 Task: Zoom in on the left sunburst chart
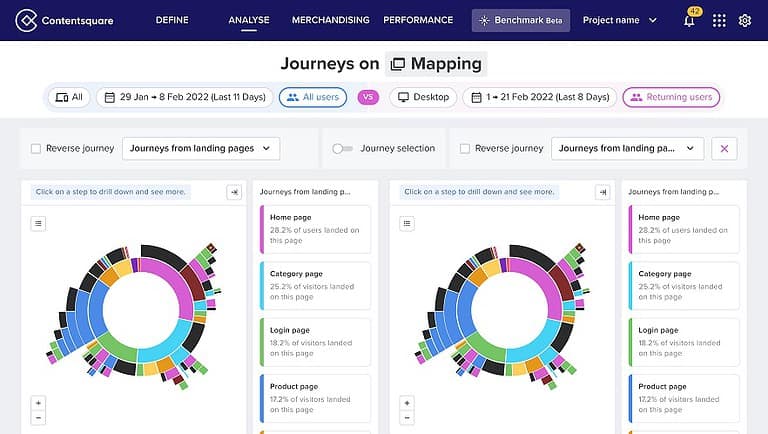38,403
